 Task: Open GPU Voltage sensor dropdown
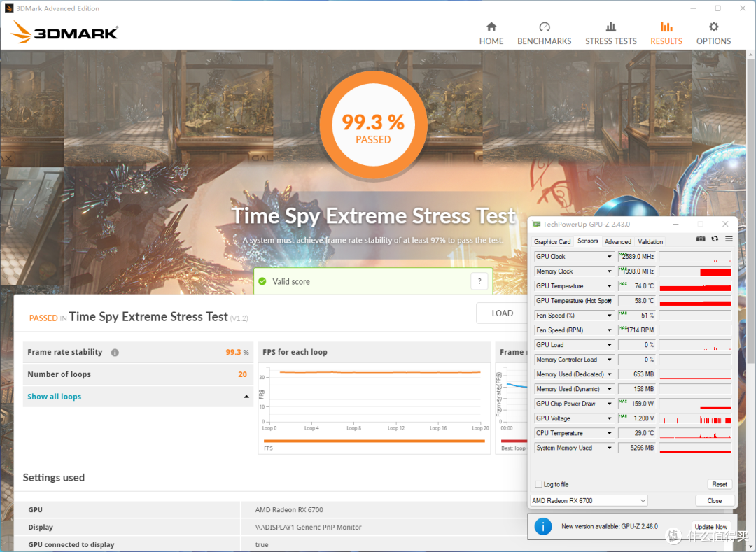610,418
